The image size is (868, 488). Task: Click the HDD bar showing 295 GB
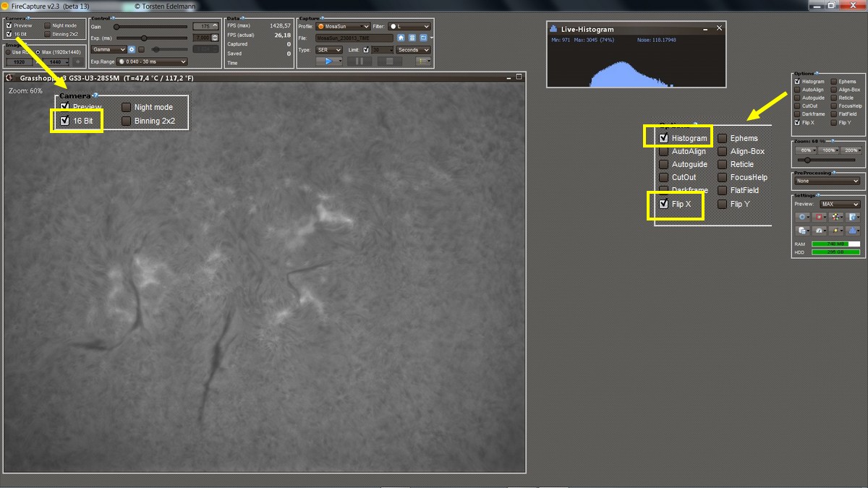point(835,252)
